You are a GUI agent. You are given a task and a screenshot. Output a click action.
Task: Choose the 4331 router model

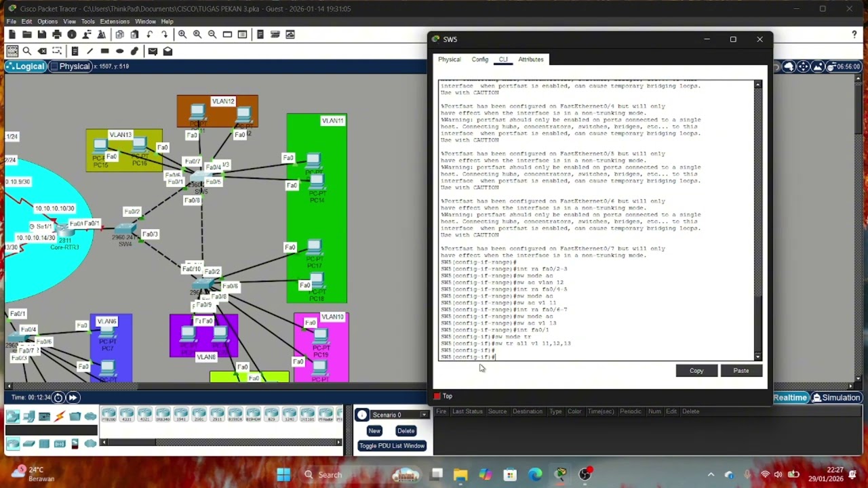coord(127,415)
